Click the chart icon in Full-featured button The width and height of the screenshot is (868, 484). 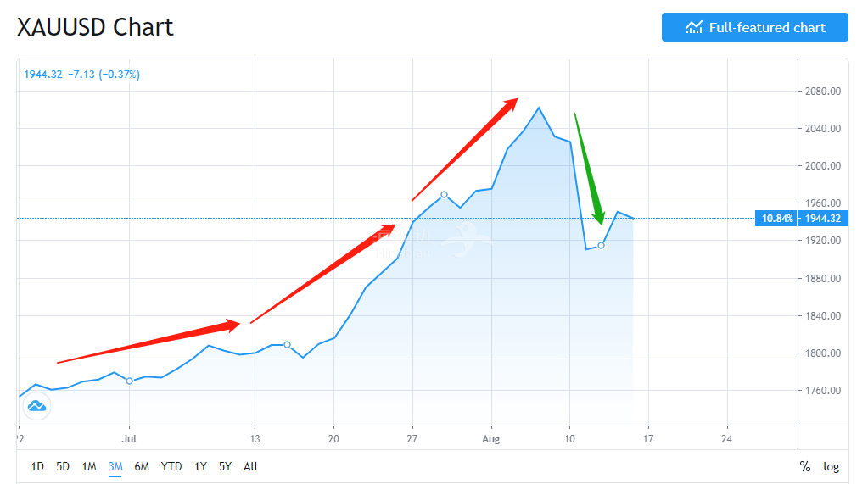[693, 27]
